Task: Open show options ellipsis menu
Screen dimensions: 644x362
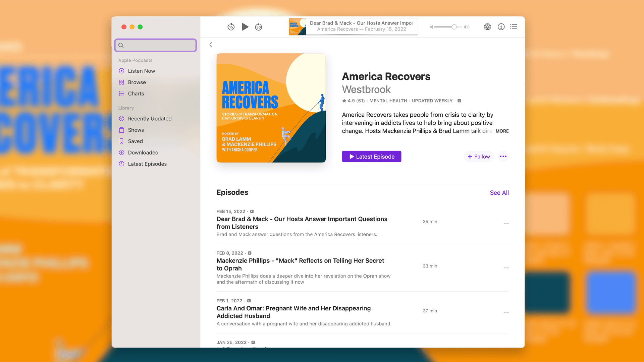Action: [x=503, y=157]
